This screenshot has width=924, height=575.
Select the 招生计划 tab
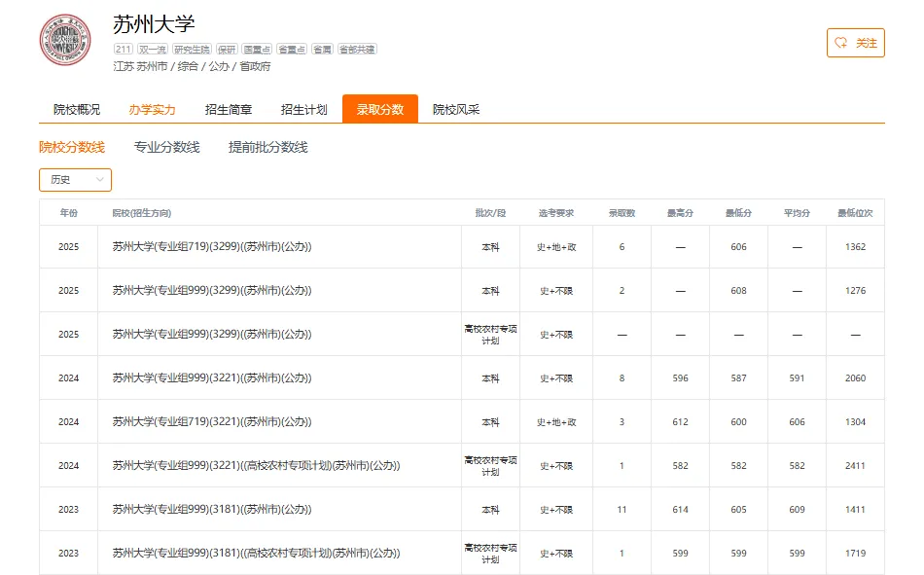[x=303, y=110]
